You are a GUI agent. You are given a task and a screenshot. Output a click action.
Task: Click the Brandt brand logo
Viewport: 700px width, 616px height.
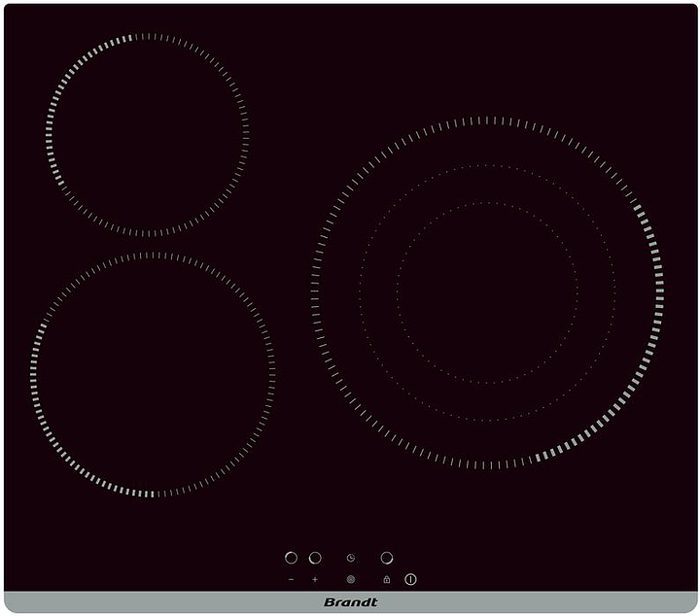click(x=350, y=602)
